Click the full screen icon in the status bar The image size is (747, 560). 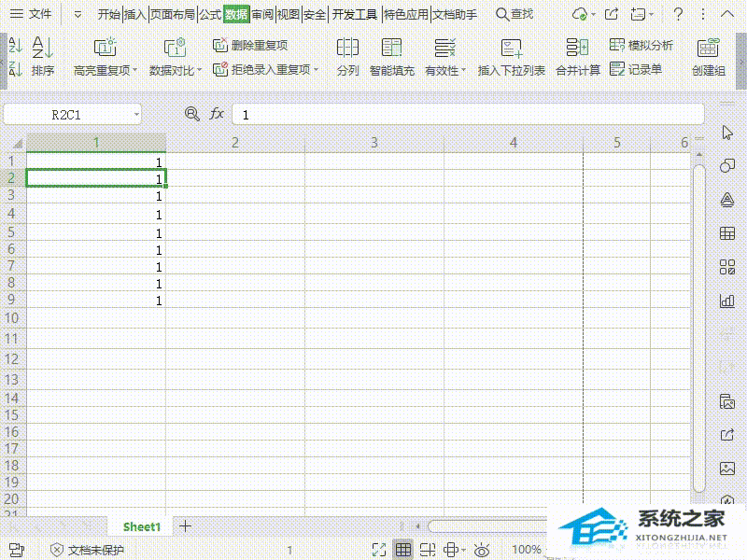[x=379, y=550]
